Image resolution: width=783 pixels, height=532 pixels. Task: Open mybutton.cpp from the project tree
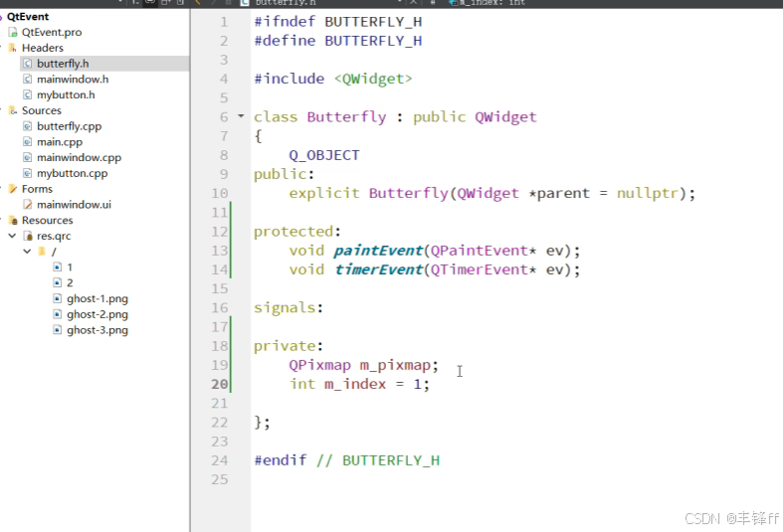(73, 173)
